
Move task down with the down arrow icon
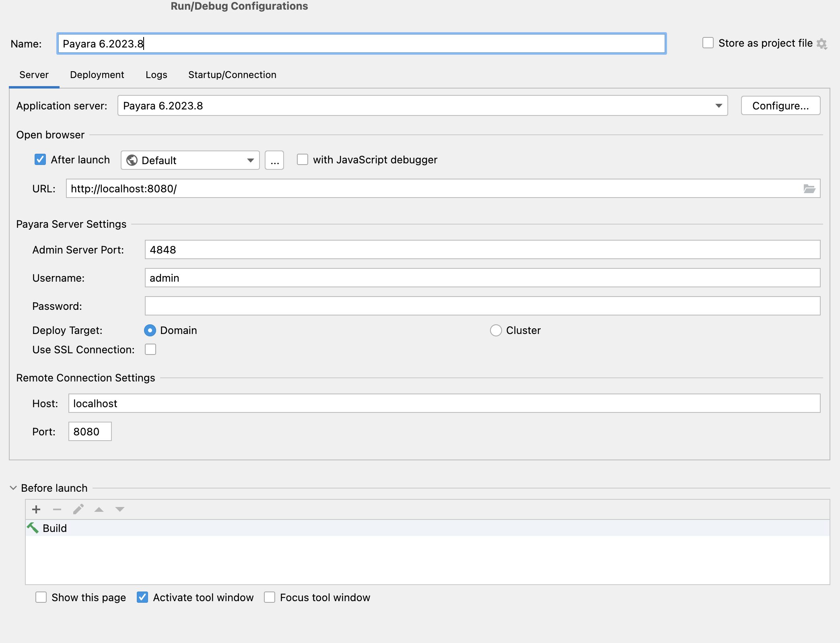coord(120,509)
